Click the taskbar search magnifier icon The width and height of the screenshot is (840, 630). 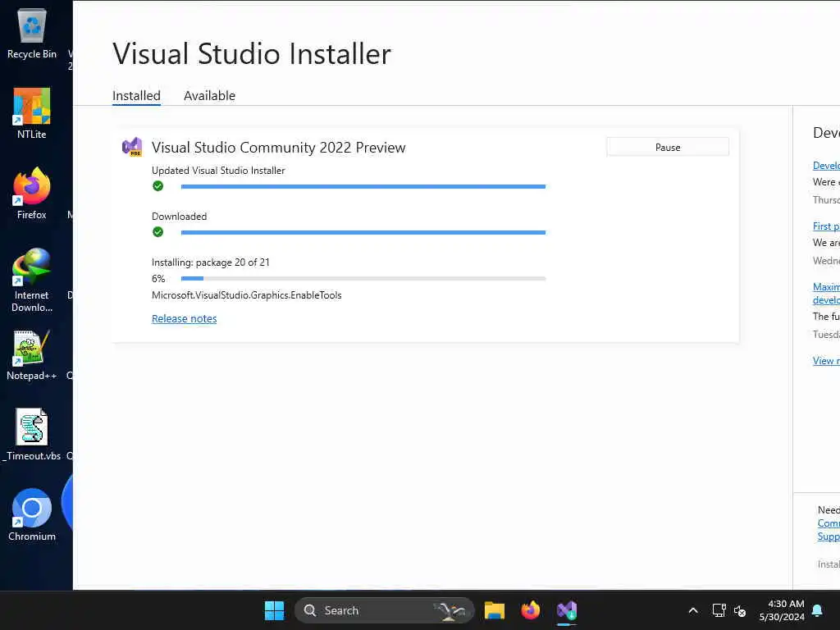point(309,610)
